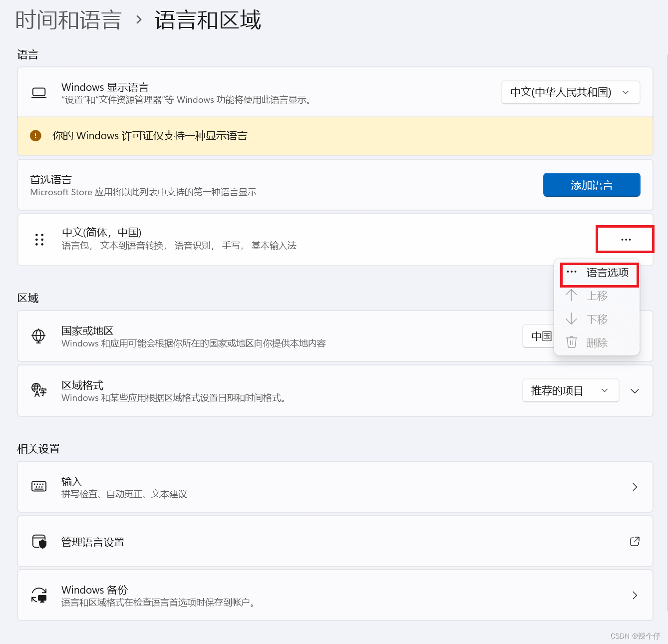Click the keyboard icon beside 输入
The image size is (668, 644).
click(39, 486)
